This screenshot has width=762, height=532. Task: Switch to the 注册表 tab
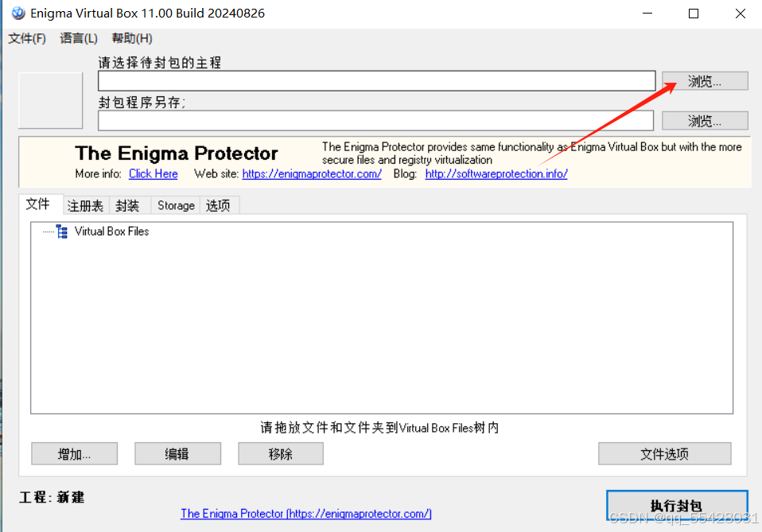[x=86, y=205]
